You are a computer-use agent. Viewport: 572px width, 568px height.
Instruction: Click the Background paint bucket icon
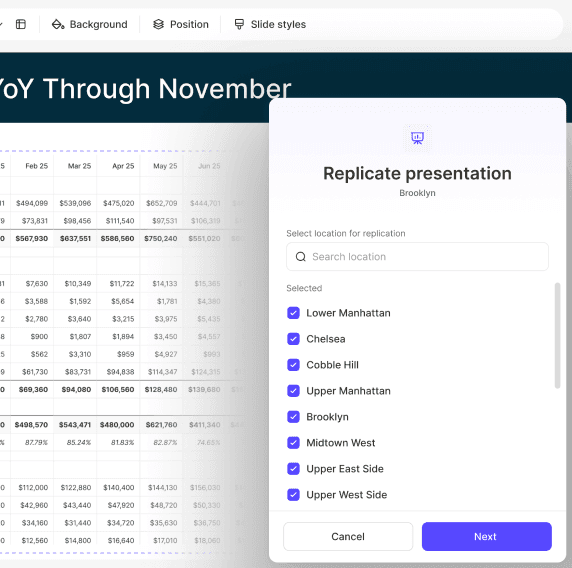point(58,24)
